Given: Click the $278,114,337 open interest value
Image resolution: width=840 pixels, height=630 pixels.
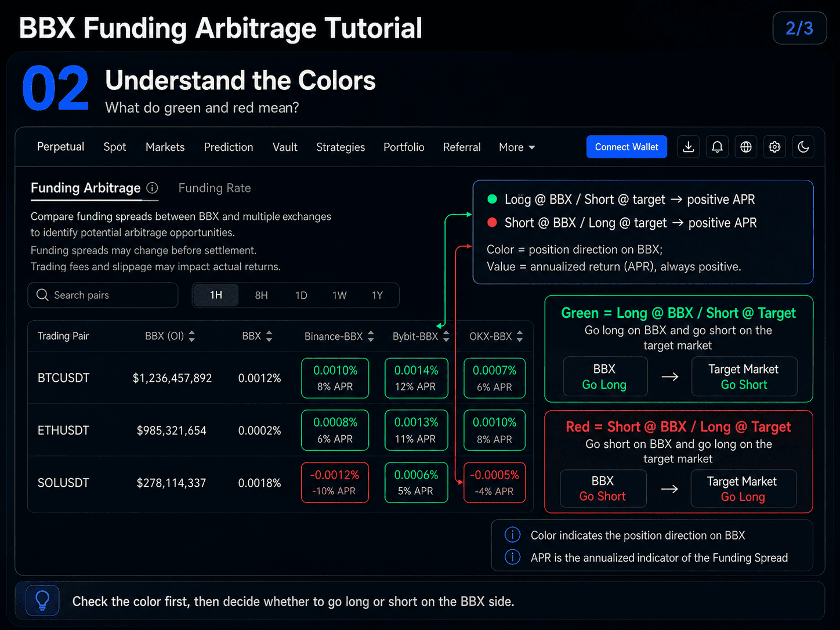Looking at the screenshot, I should click(171, 483).
